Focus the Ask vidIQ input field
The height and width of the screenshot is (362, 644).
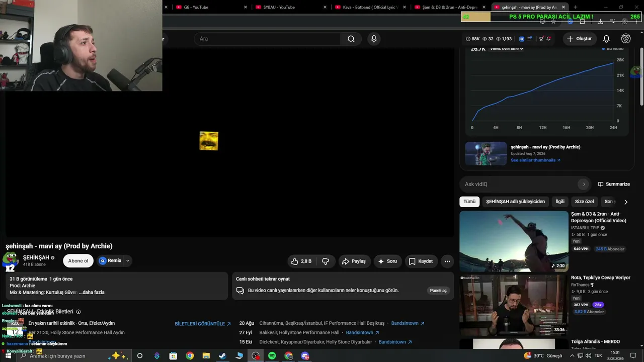tap(519, 184)
